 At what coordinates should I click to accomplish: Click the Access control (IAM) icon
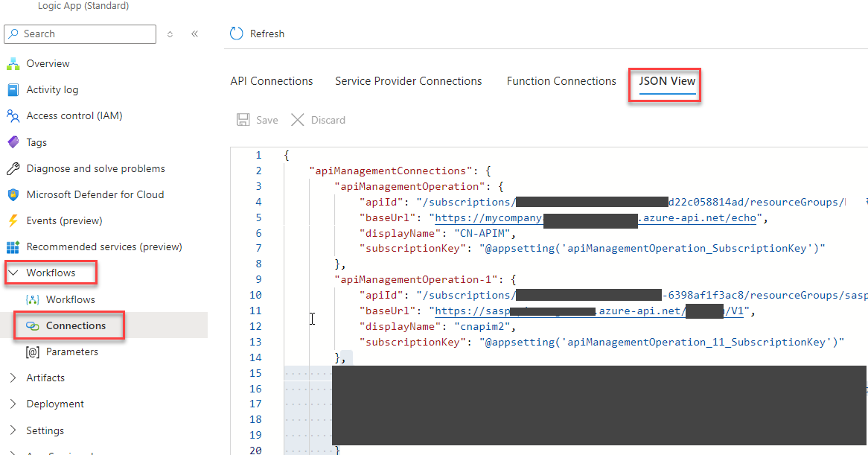(x=13, y=116)
